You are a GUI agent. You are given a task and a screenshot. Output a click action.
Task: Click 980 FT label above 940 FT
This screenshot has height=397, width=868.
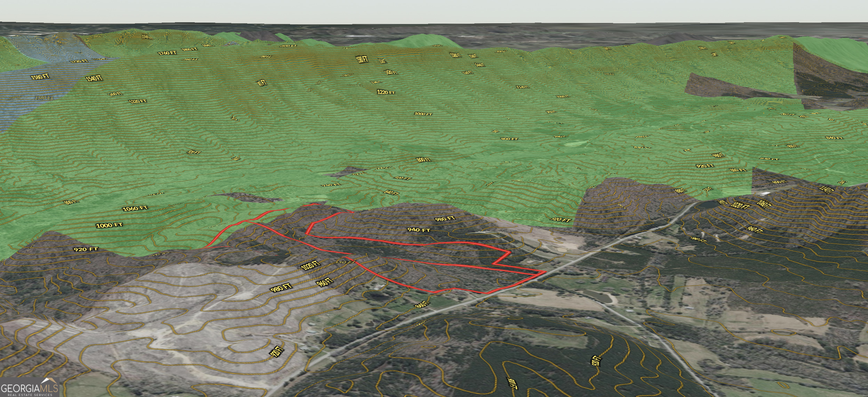click(x=445, y=219)
